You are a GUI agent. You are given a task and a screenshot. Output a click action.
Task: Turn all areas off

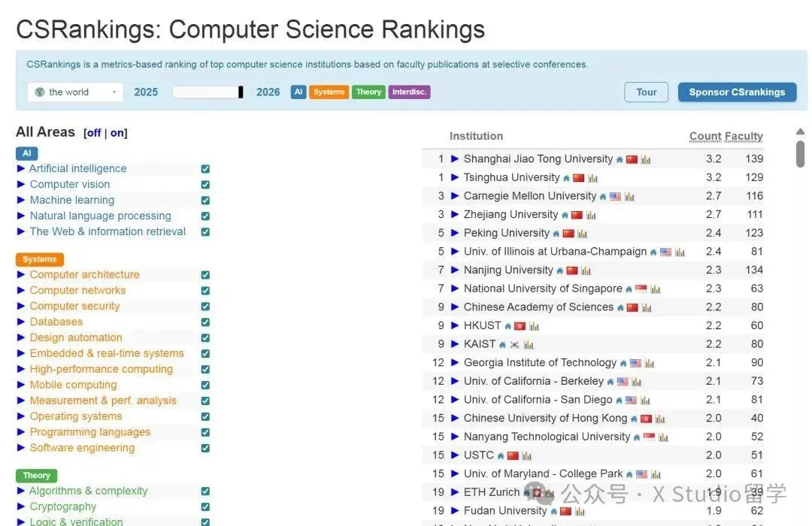(93, 133)
